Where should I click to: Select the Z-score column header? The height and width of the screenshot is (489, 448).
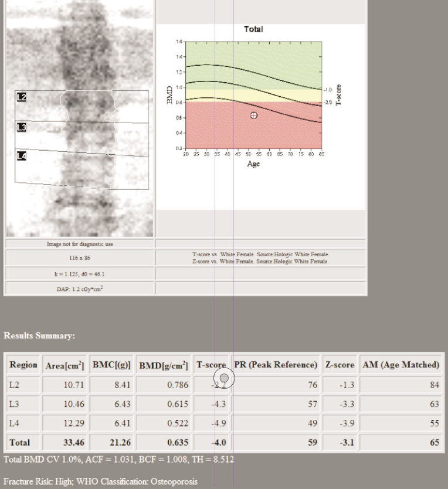(340, 365)
